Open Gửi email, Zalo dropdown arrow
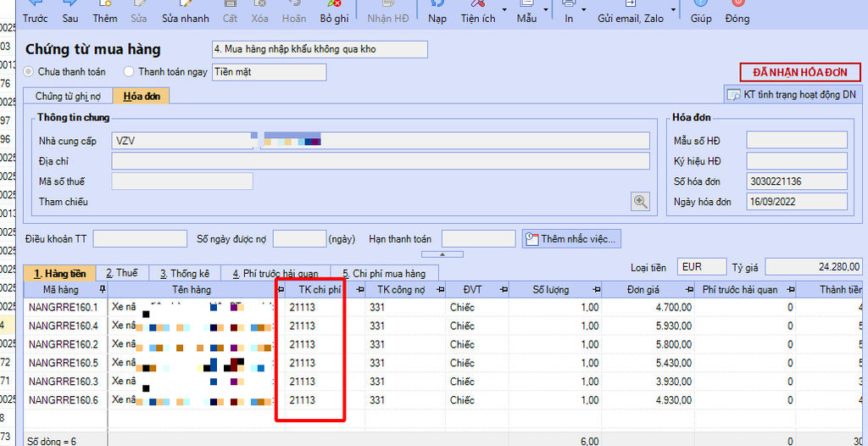 point(674,10)
